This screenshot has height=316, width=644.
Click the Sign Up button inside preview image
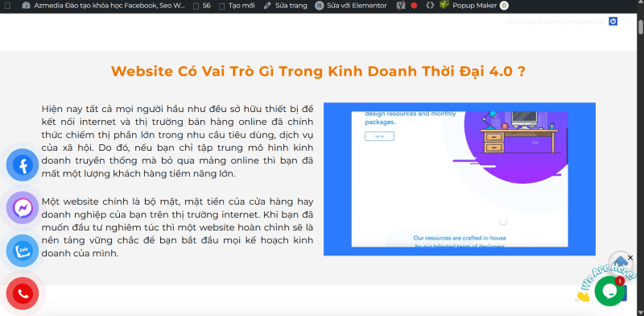(x=379, y=136)
